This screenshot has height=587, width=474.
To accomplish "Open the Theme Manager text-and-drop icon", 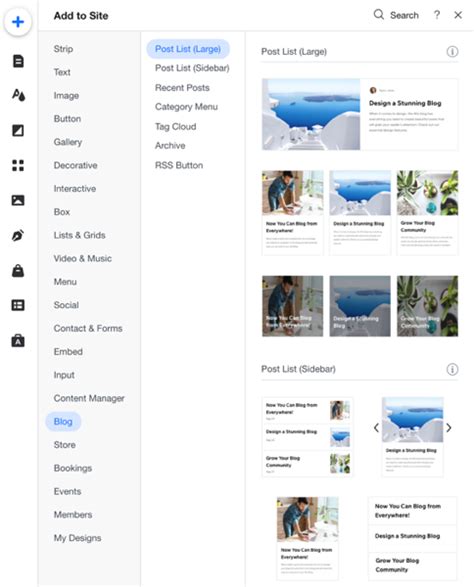I will point(18,95).
